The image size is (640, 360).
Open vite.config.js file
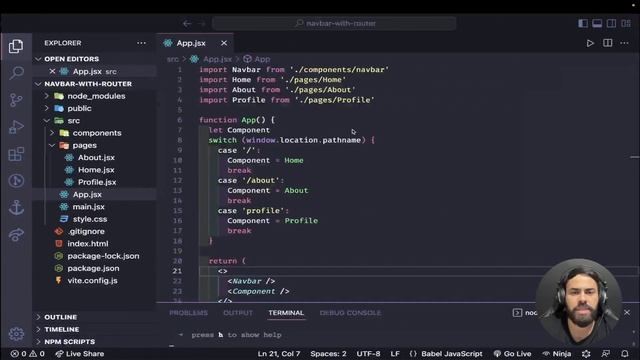[92, 280]
